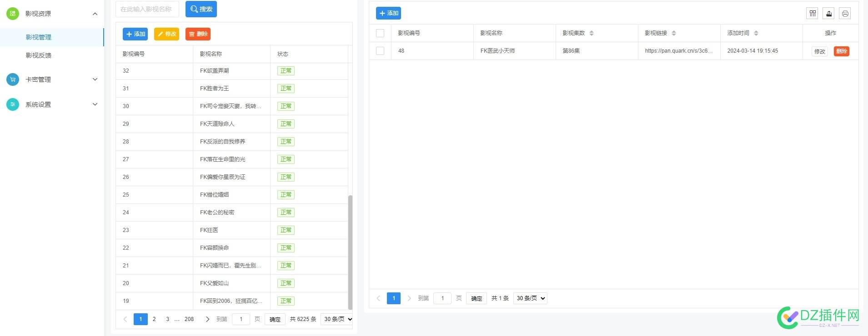Click the 正常 status tag for row 19
The height and width of the screenshot is (336, 868).
tap(286, 301)
